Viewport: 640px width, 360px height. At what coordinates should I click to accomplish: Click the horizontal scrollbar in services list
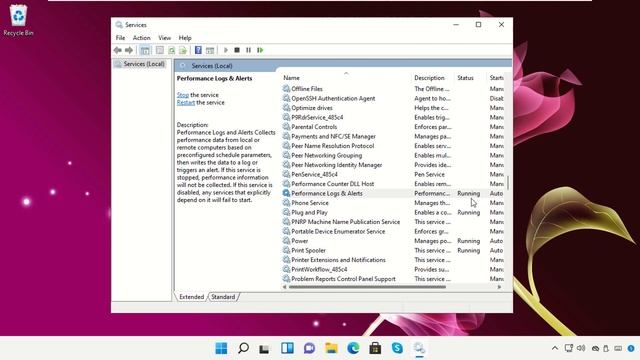(x=367, y=287)
